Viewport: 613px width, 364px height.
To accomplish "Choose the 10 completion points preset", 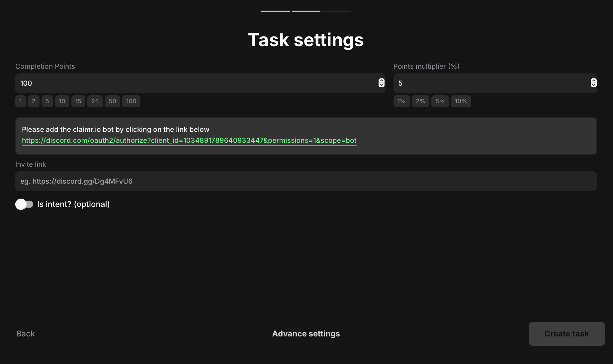I will coord(62,101).
